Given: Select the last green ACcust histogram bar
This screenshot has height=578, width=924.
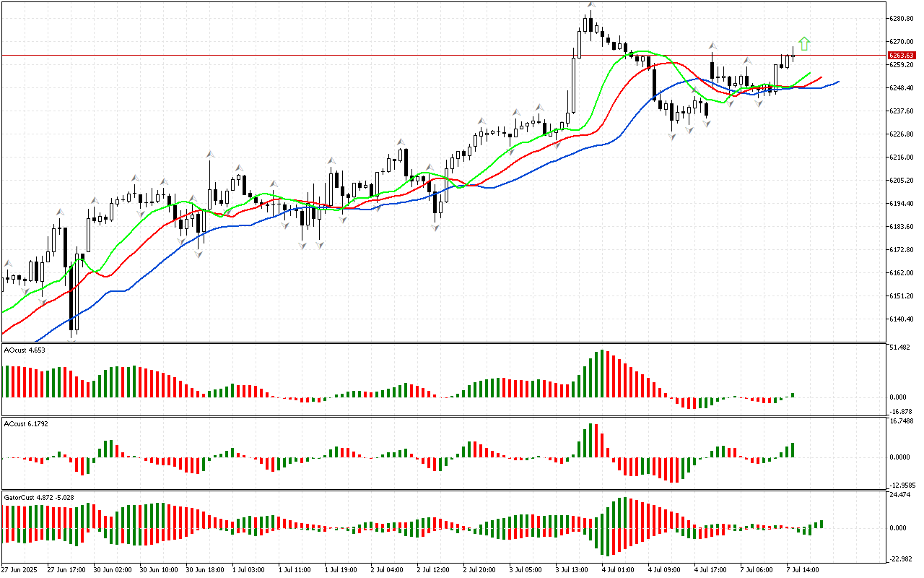Looking at the screenshot, I should point(793,449).
